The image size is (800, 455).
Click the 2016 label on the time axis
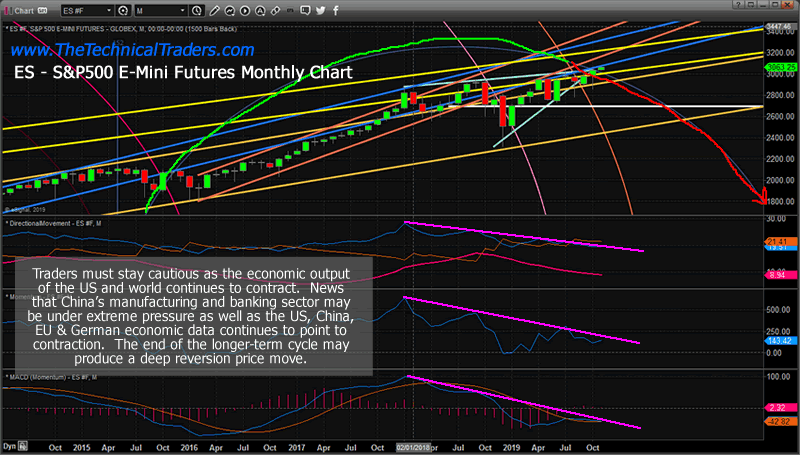[x=189, y=447]
